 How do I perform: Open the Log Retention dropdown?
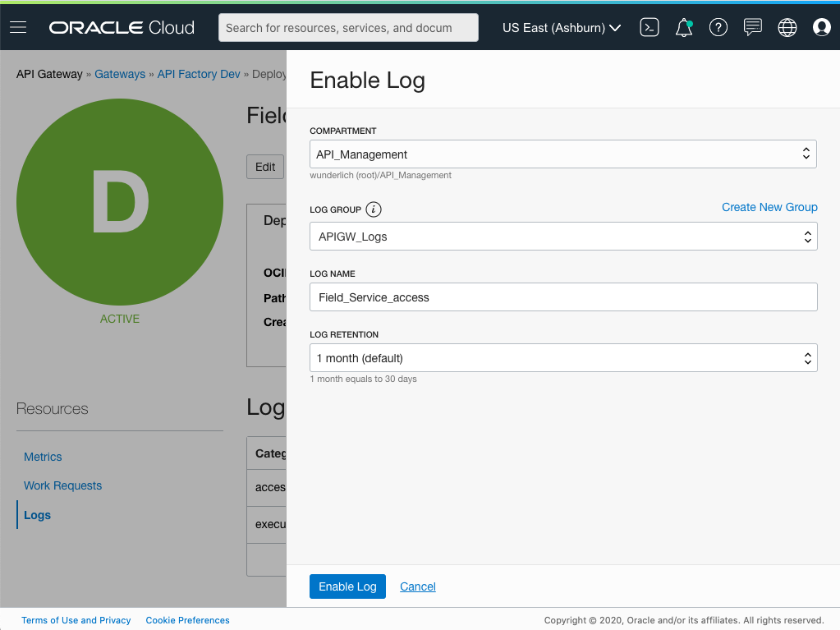point(562,357)
